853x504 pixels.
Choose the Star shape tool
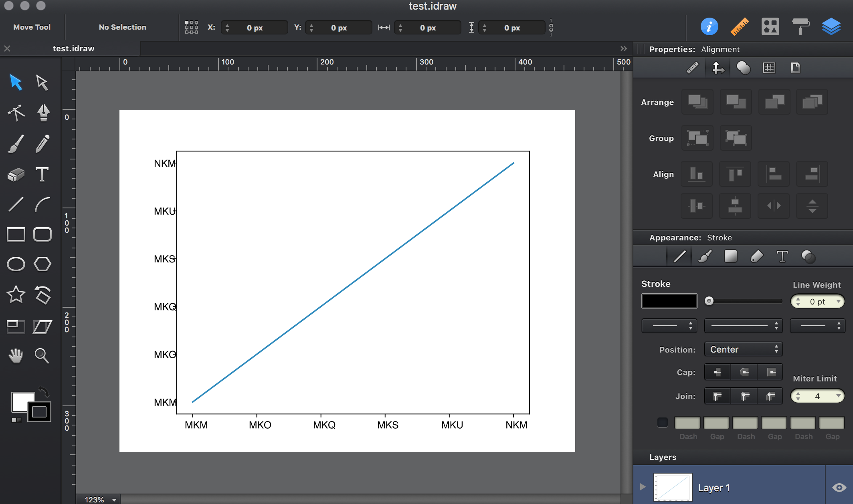(x=16, y=295)
